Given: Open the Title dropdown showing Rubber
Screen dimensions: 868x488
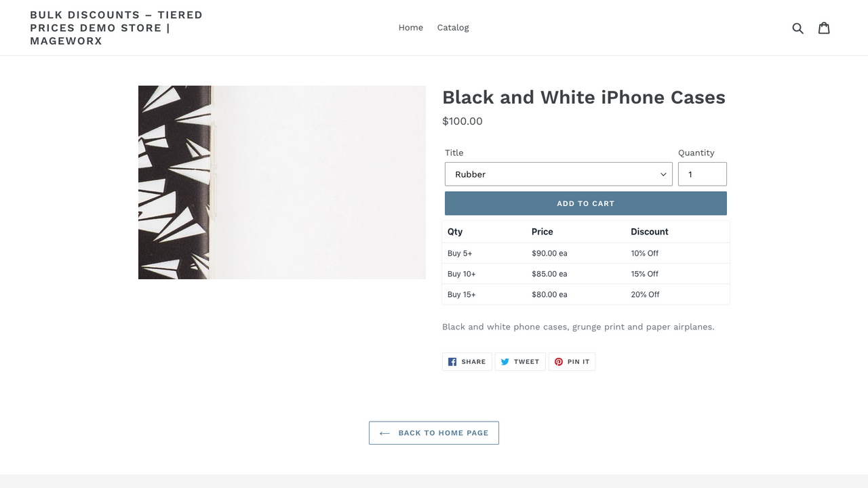Looking at the screenshot, I should click(557, 174).
